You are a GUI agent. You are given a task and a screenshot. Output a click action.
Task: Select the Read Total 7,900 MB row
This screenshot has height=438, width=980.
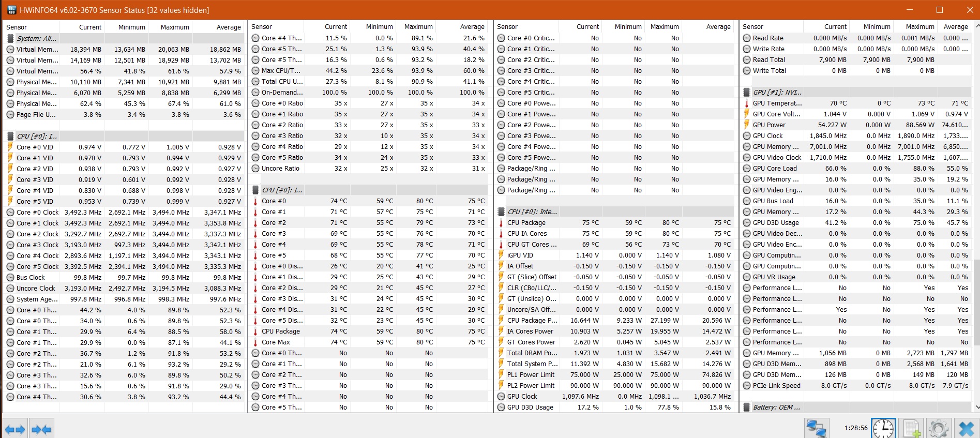856,59
